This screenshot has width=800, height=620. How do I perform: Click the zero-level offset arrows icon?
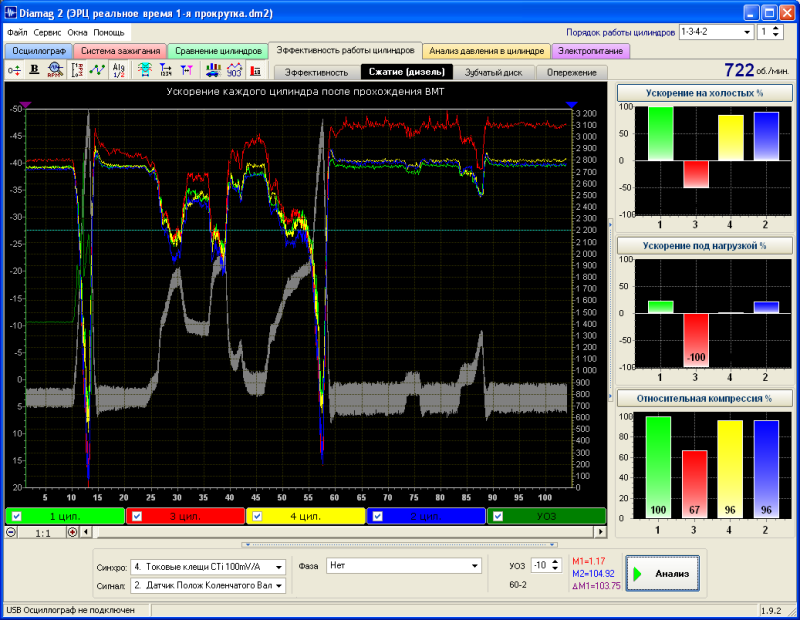click(14, 70)
